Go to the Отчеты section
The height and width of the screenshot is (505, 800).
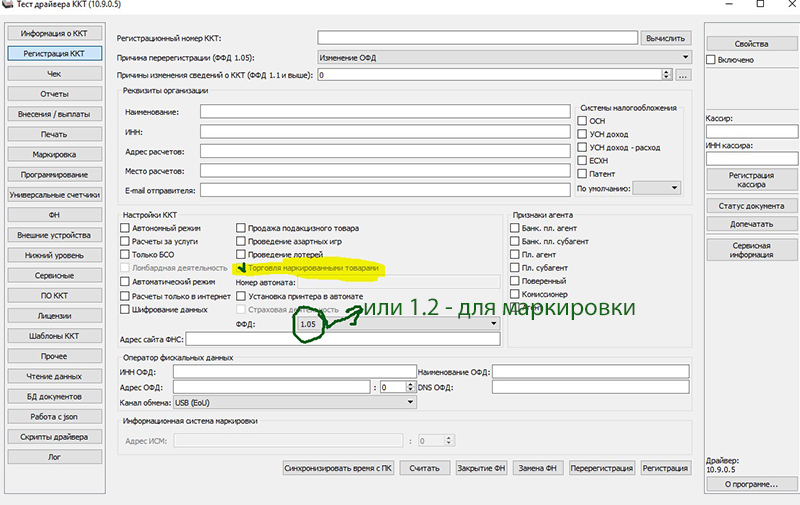coord(54,94)
